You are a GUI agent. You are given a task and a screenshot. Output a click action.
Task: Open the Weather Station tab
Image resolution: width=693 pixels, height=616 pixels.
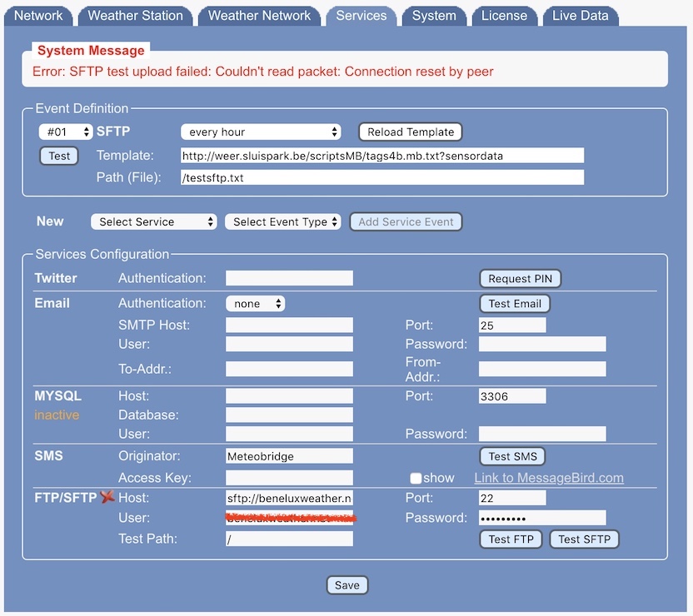coord(135,16)
